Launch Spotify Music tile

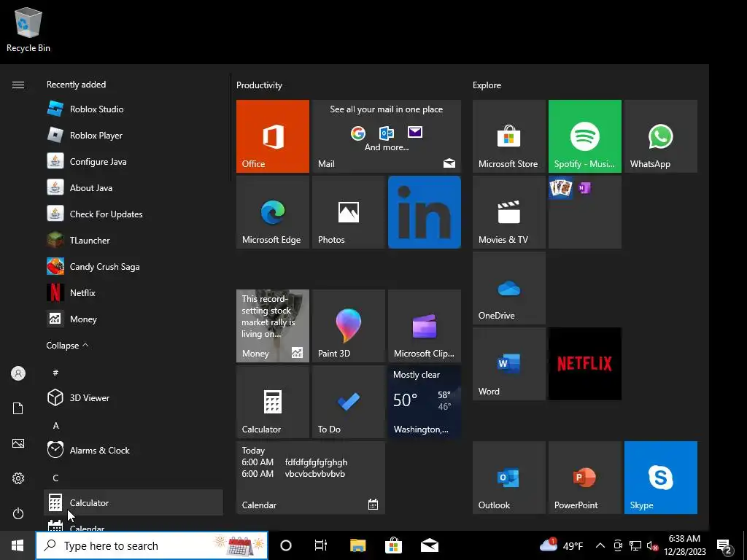tap(585, 136)
